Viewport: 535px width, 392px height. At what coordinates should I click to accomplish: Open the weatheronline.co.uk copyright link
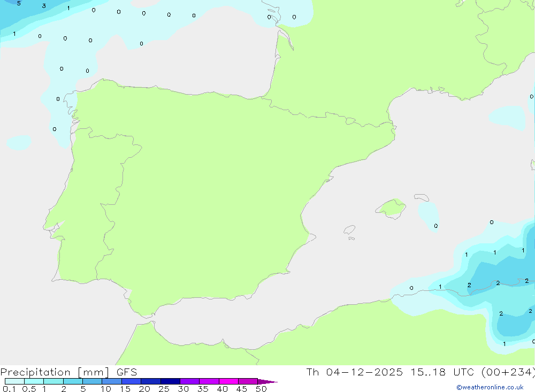[x=490, y=387]
